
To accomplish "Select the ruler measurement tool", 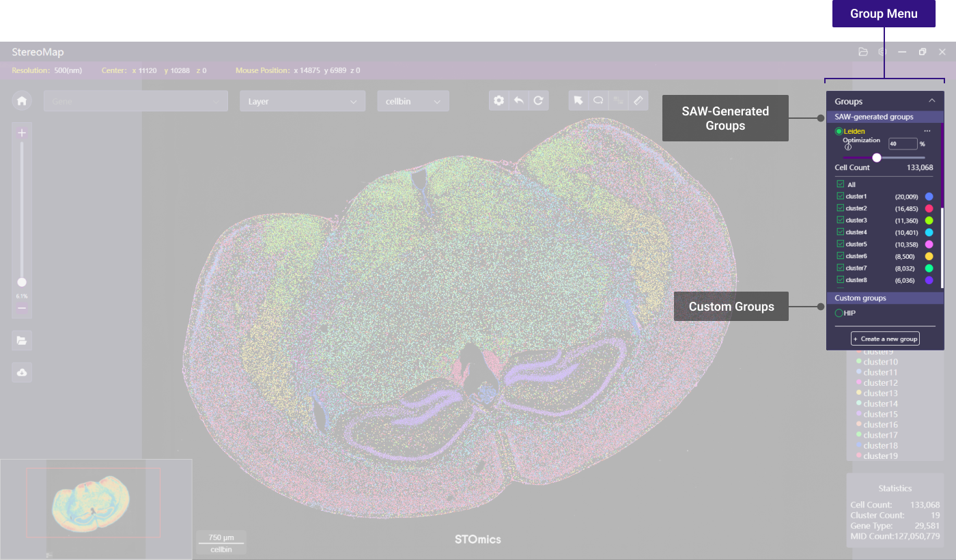I will 638,100.
